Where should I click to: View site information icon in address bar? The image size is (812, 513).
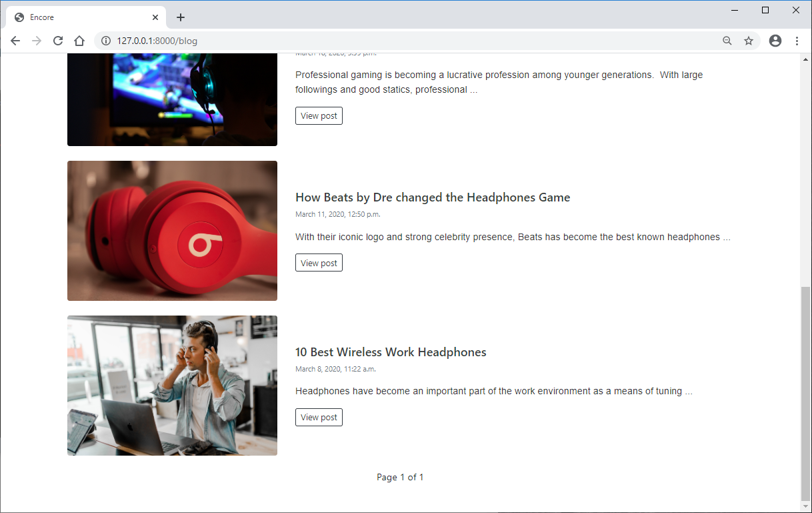[x=105, y=41]
